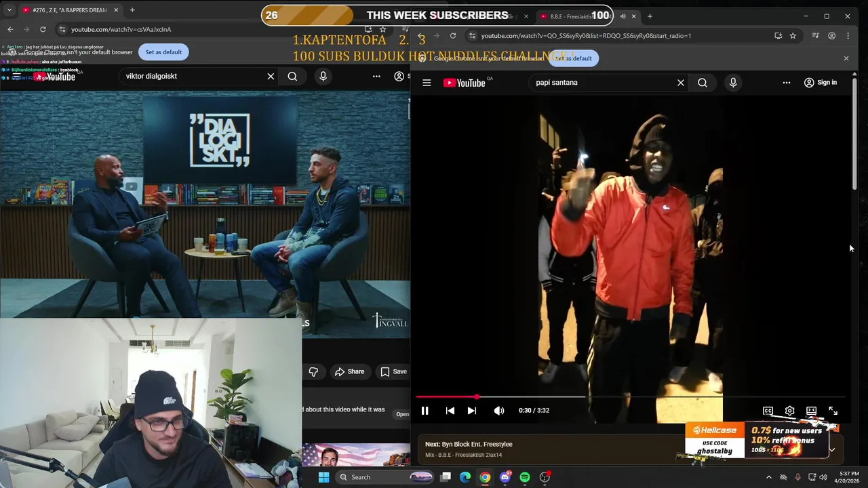Click the right window's address bar URL
This screenshot has width=868, height=488.
[x=586, y=36]
